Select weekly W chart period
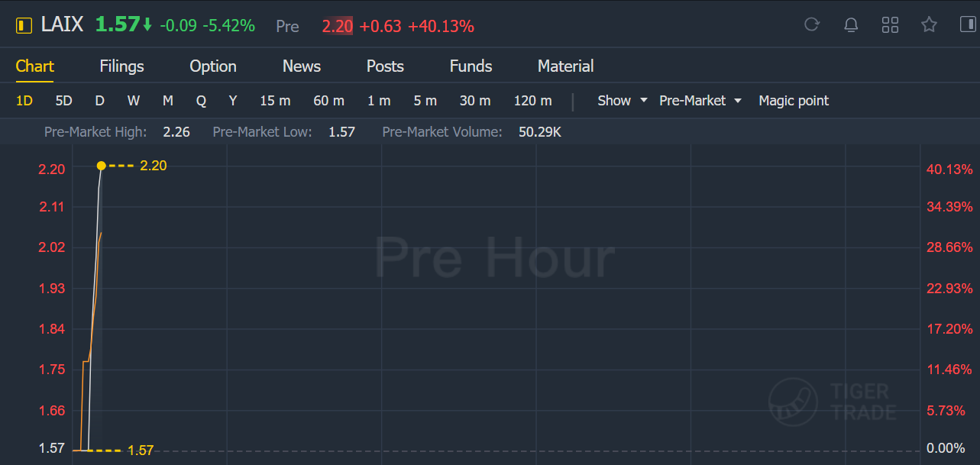 [134, 101]
